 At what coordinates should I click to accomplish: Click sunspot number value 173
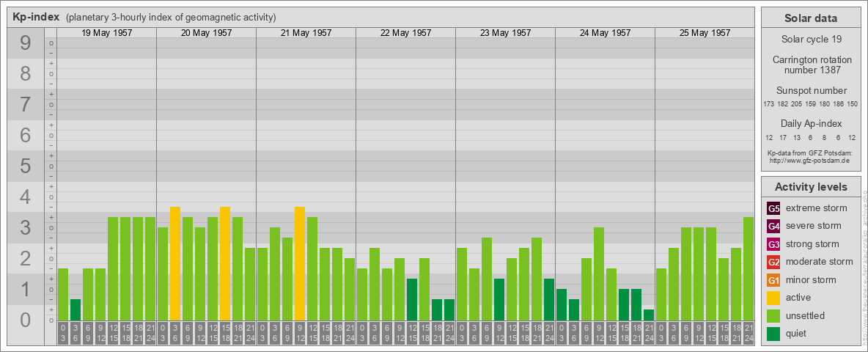(x=768, y=104)
